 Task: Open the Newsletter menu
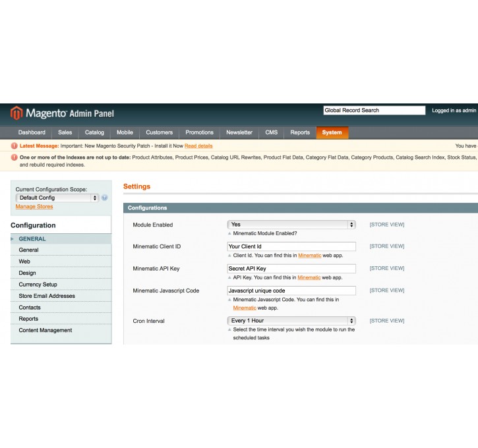[x=239, y=132]
